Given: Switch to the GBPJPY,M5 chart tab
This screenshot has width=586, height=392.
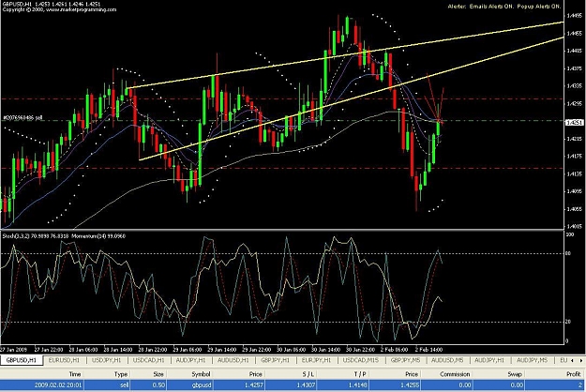Looking at the screenshot, I should click(405, 360).
